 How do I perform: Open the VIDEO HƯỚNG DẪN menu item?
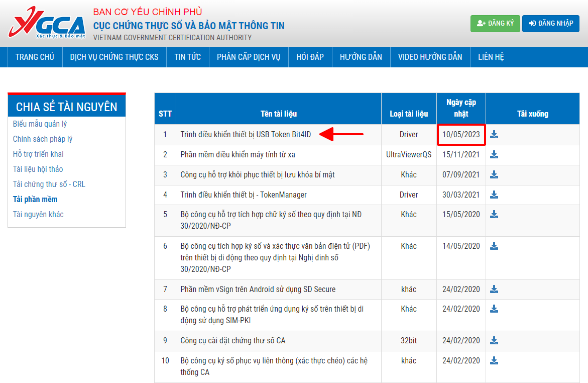point(430,57)
